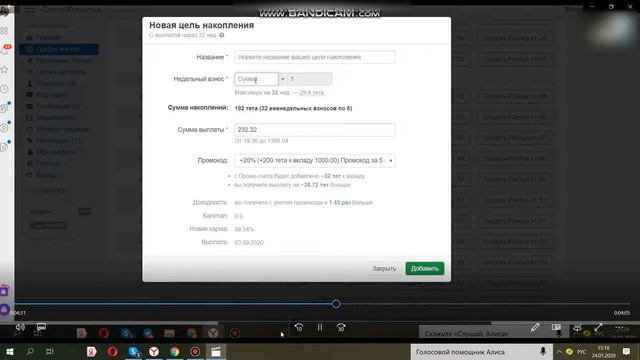
Task: Open the small dropdown arrow next to Сумма
Action: click(x=282, y=79)
